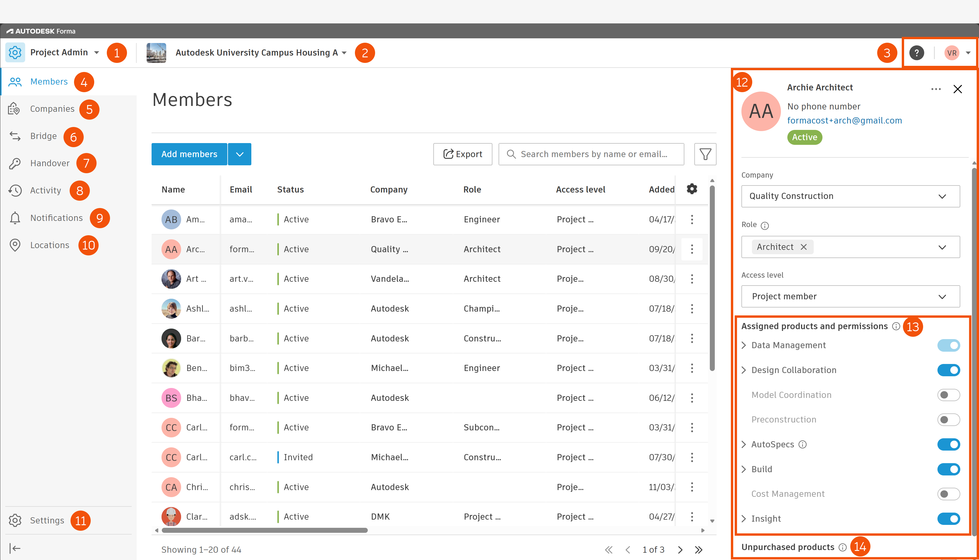The width and height of the screenshot is (979, 560).
Task: Click formacost+arch@gmail.com email link
Action: coord(844,121)
